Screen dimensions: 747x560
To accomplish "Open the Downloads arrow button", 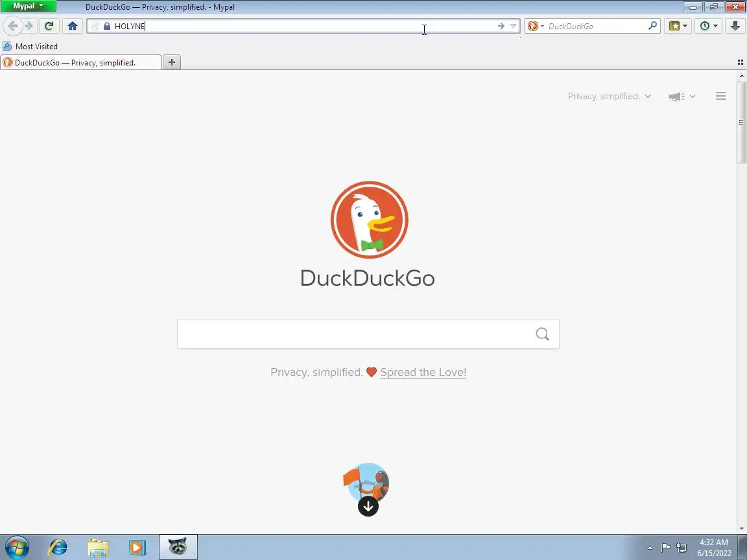I will click(735, 26).
